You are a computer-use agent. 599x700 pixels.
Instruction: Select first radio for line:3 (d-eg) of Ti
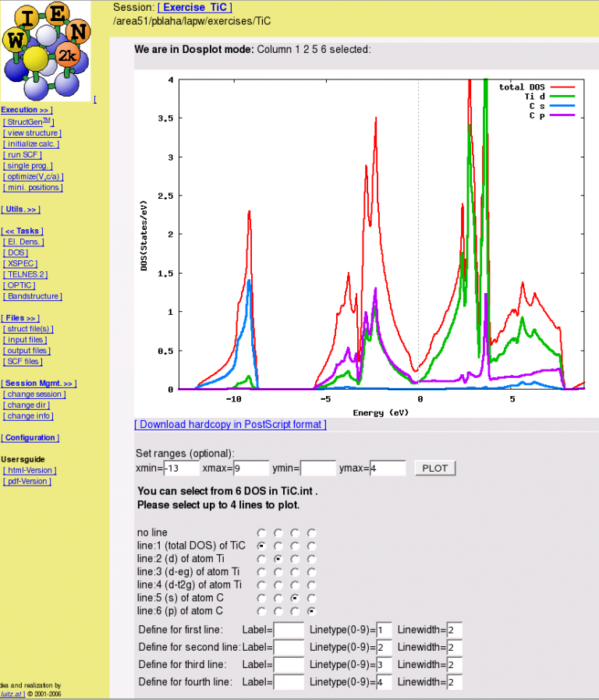click(x=261, y=571)
